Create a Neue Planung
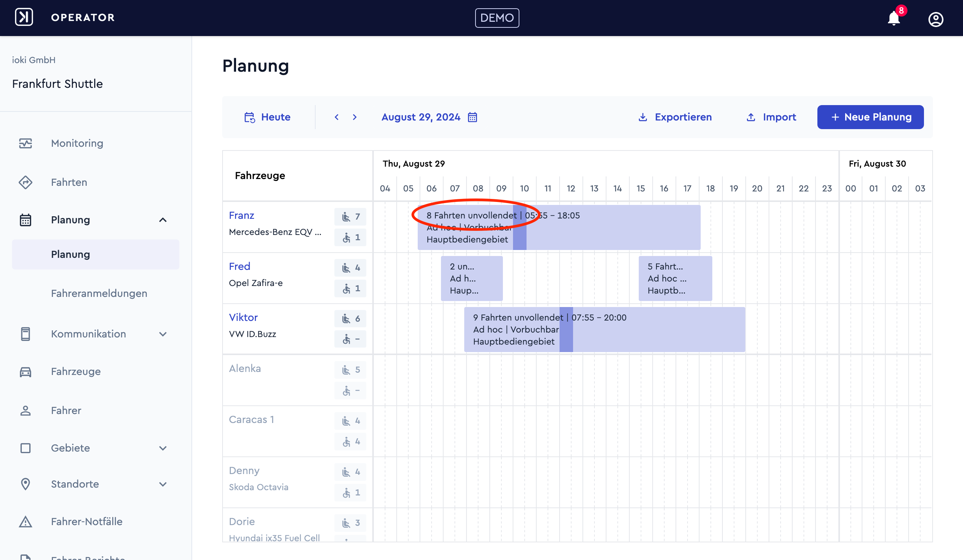Viewport: 963px width, 560px height. point(870,117)
